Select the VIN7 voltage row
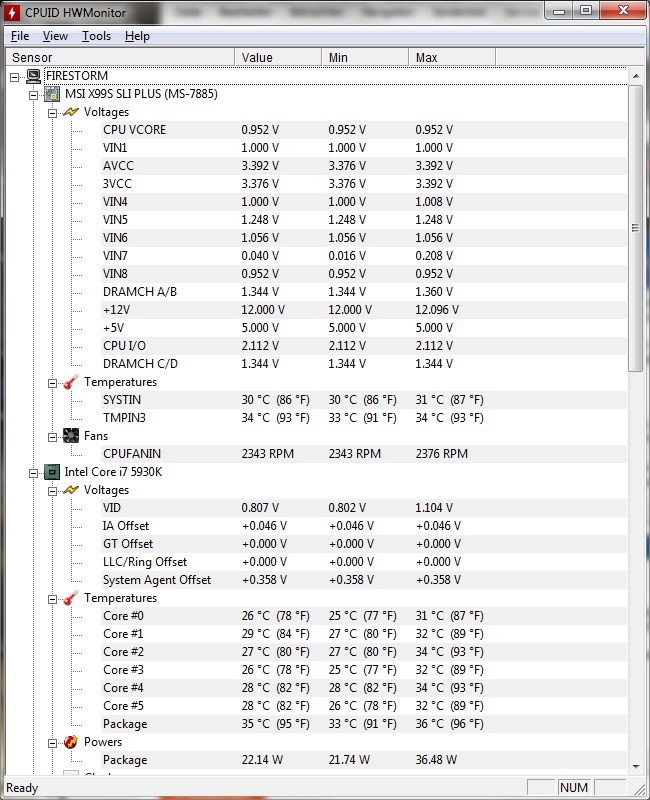Viewport: 650px width, 800px height. [364, 256]
